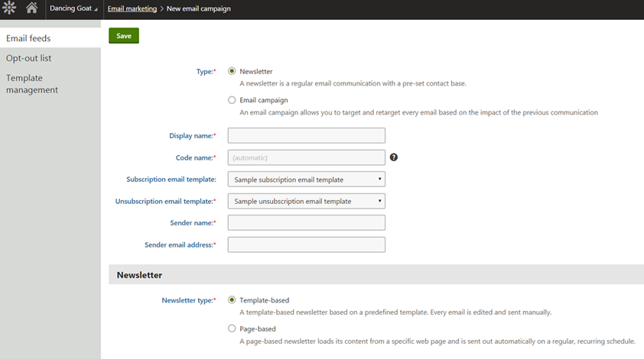Open the Dancing Goat site selector
The width and height of the screenshot is (644, 359).
coord(73,9)
